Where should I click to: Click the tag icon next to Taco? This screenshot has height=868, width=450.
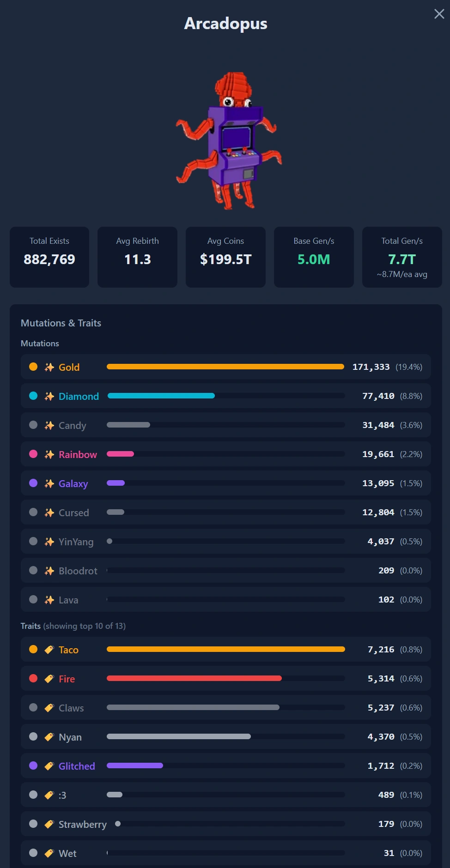click(49, 650)
